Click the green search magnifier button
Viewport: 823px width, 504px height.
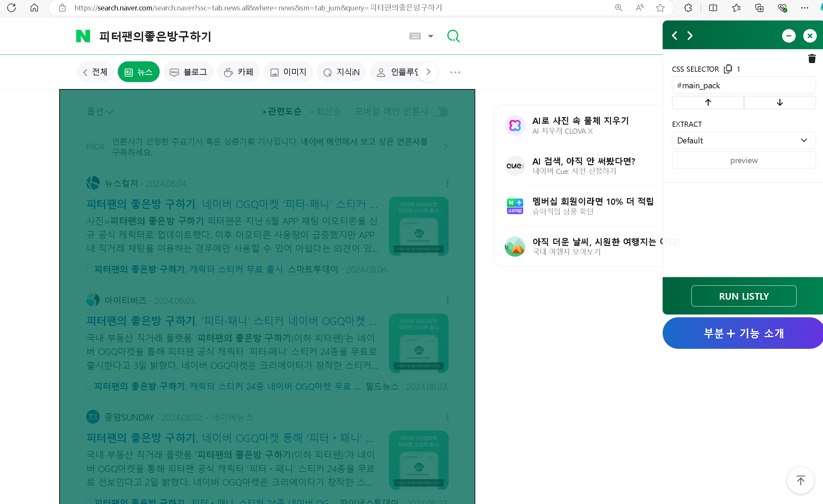[453, 36]
